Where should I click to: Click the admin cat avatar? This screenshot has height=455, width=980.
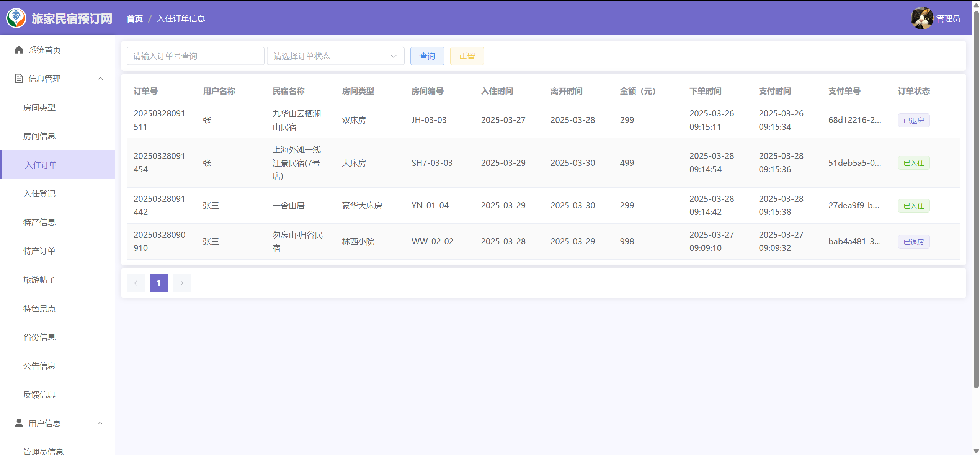(921, 18)
